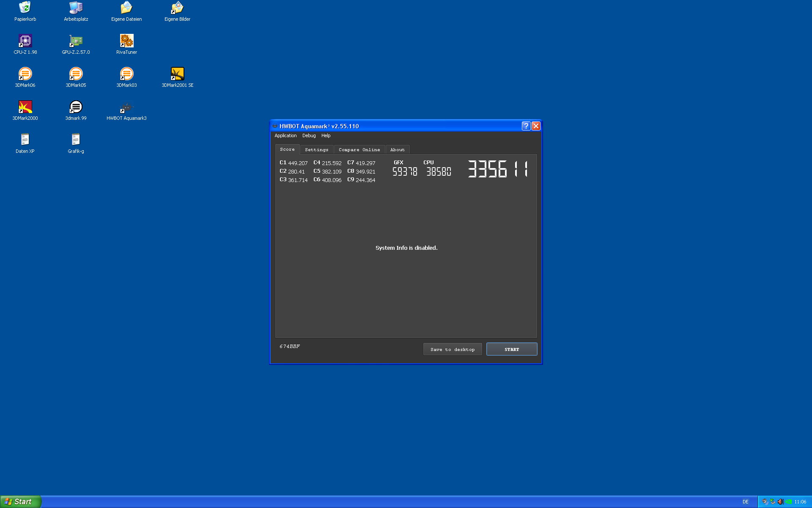Viewport: 812px width, 508px height.
Task: Select the Eigene Bilder folder icon
Action: click(x=177, y=11)
